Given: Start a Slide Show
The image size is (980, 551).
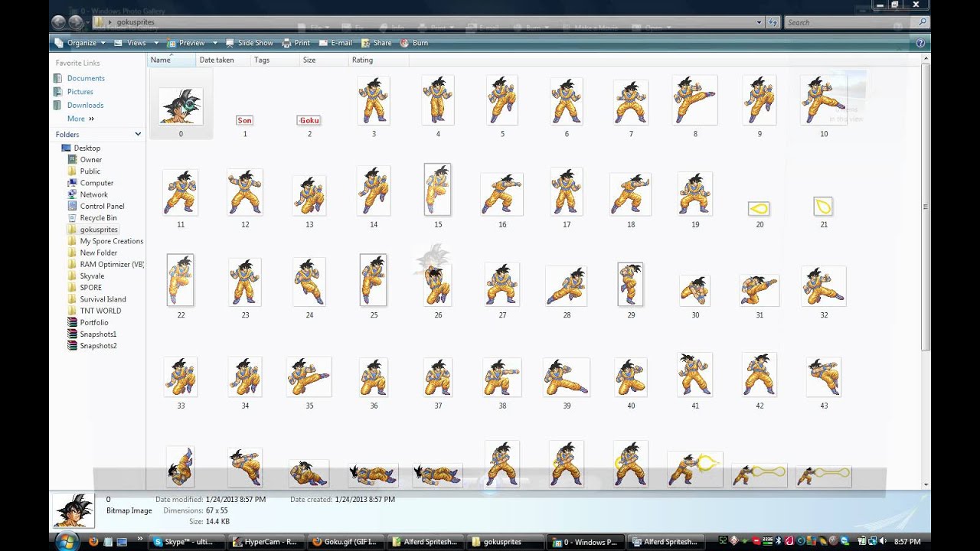Looking at the screenshot, I should coord(249,43).
